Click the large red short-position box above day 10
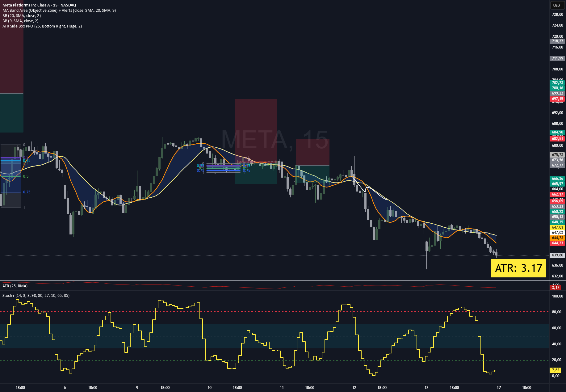566x392 pixels. coord(255,131)
